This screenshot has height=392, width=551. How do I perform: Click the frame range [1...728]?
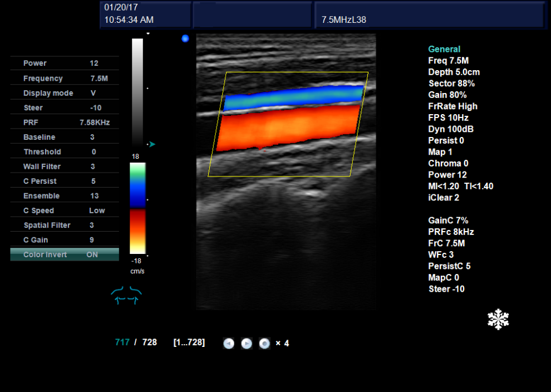(189, 342)
